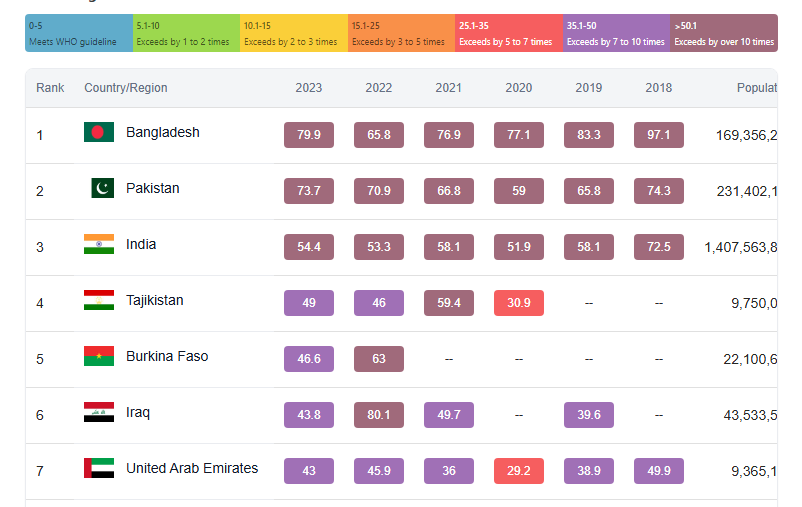This screenshot has height=507, width=802.
Task: Click the Iraq flag icon
Action: [x=99, y=413]
